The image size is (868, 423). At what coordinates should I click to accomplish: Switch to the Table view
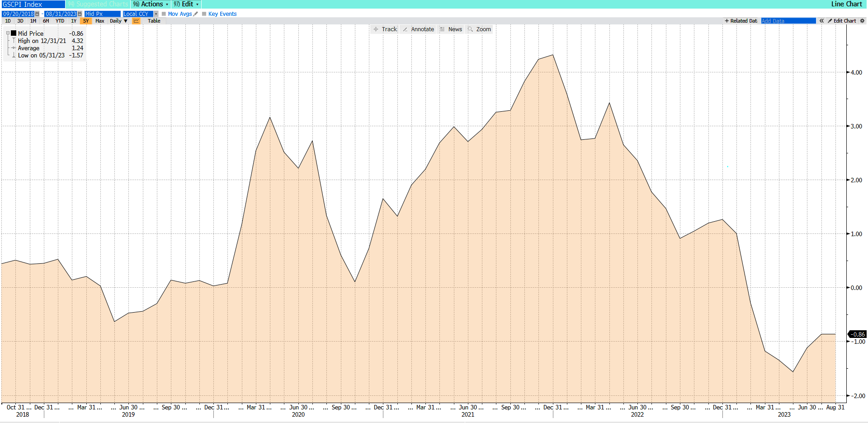(x=154, y=21)
